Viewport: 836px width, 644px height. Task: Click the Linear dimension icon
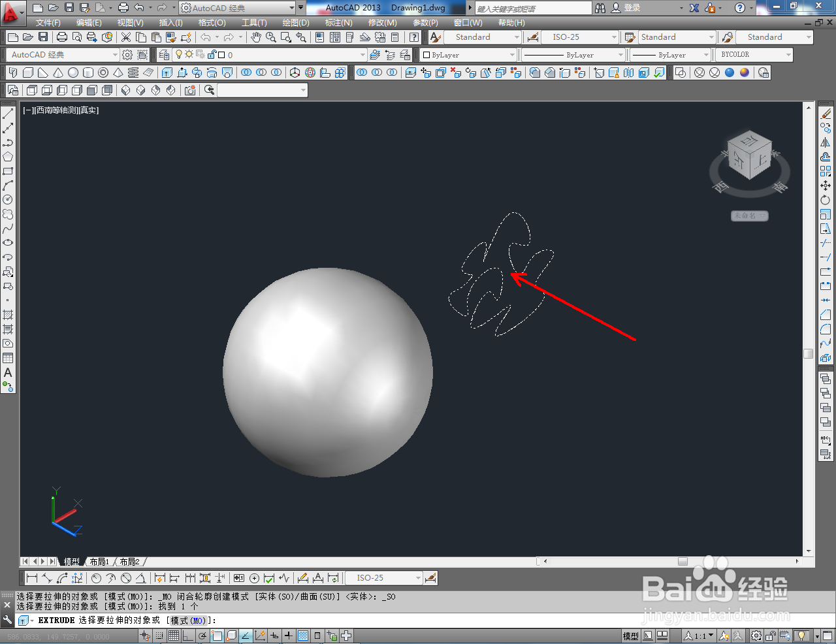(31, 578)
